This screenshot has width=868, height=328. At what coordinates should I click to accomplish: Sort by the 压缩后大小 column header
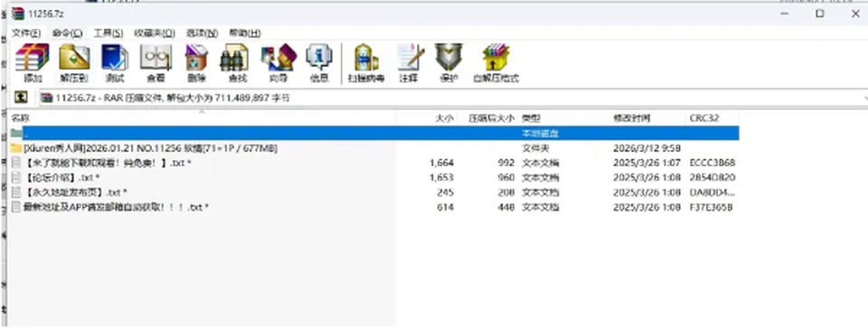pyautogui.click(x=488, y=117)
